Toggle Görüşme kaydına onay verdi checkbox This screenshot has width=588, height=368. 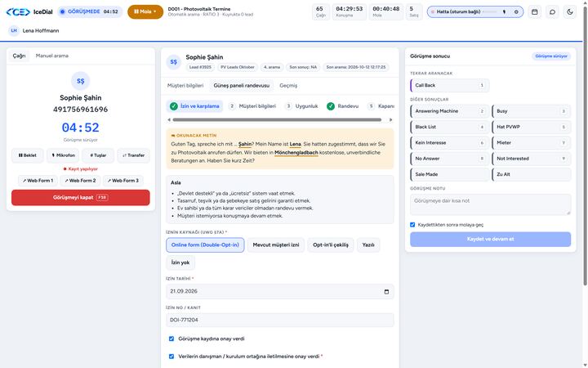tap(171, 339)
